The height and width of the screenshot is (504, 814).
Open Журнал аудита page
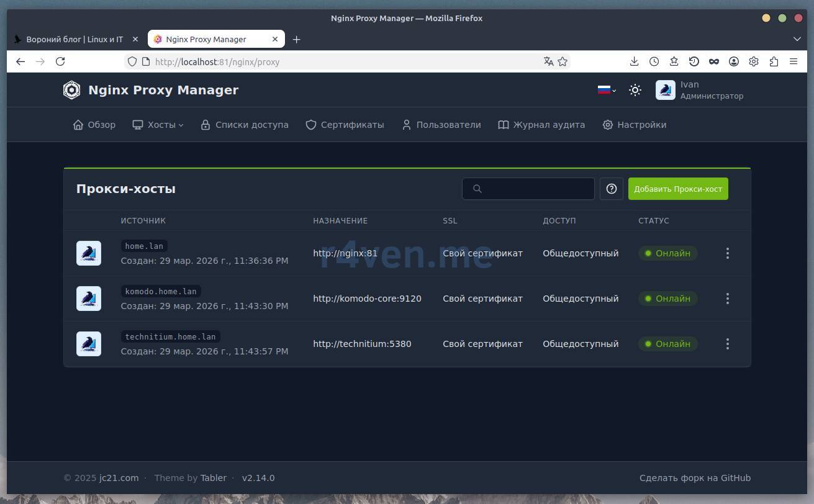(x=541, y=125)
